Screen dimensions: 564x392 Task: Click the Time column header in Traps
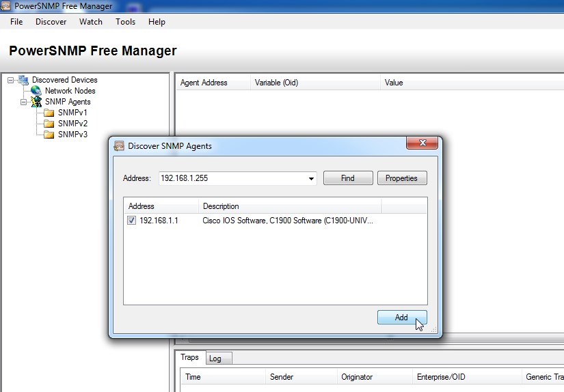pyautogui.click(x=223, y=377)
